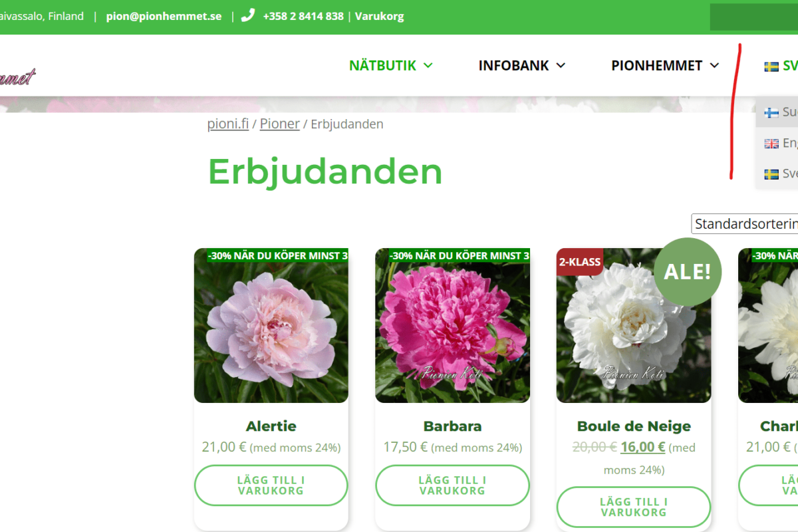This screenshot has width=798, height=532.
Task: Add Barbara to the cart
Action: coord(452,485)
